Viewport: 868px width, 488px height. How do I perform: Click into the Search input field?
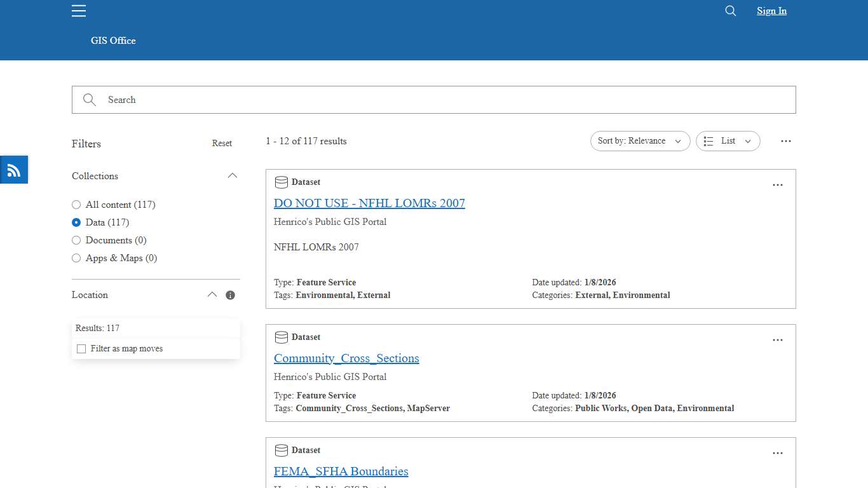(x=445, y=100)
